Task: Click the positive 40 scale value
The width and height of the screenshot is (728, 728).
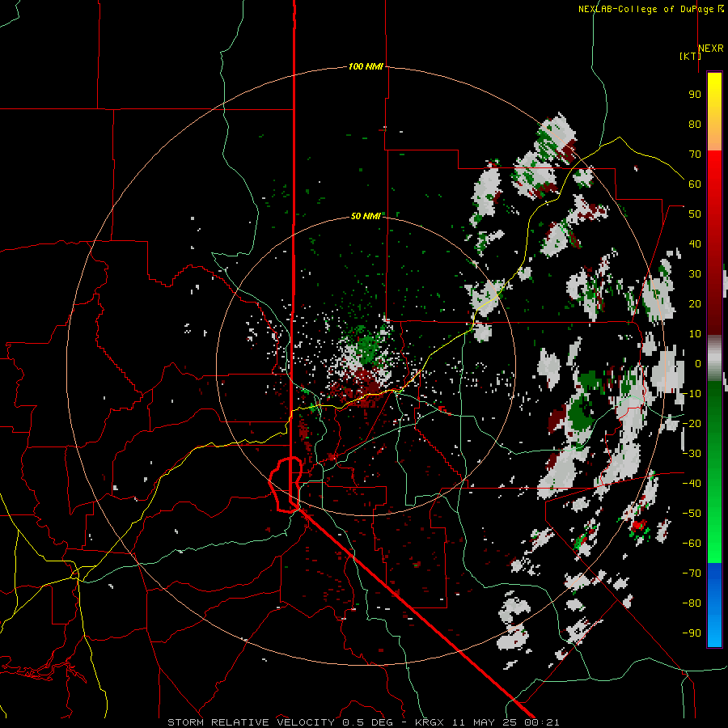Action: pos(695,244)
